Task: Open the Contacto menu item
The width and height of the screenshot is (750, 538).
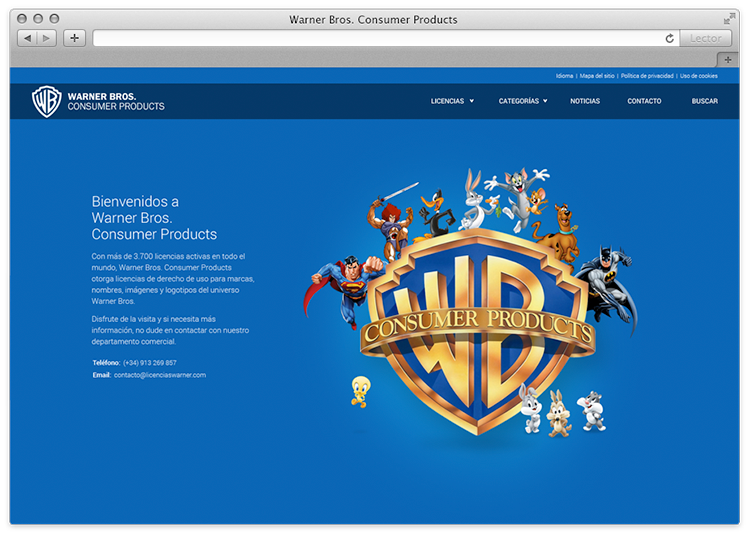Action: coord(644,101)
